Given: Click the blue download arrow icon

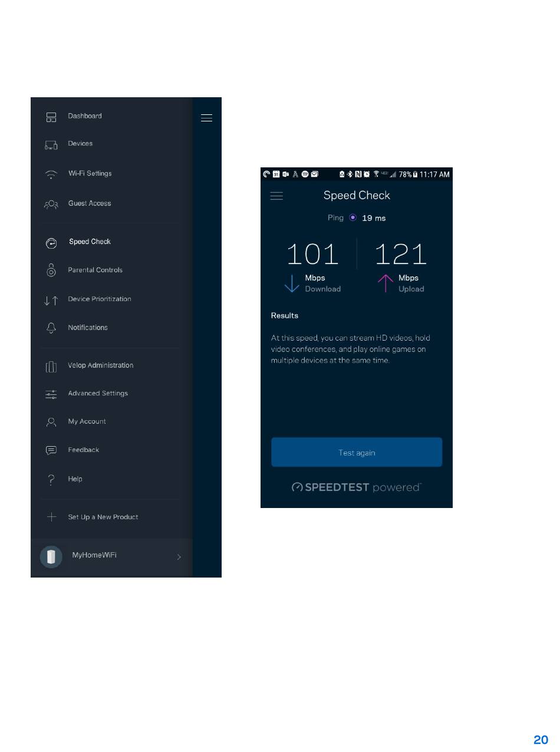Looking at the screenshot, I should 292,283.
